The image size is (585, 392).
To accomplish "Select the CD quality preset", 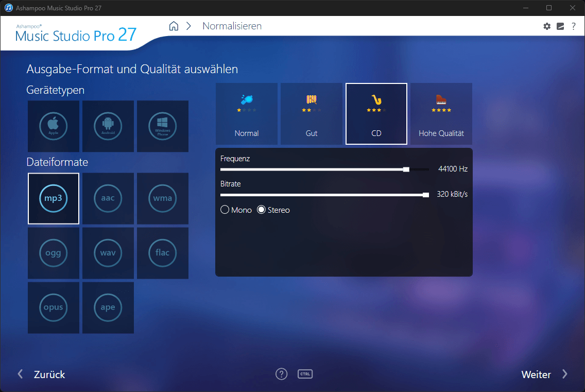I will click(376, 114).
